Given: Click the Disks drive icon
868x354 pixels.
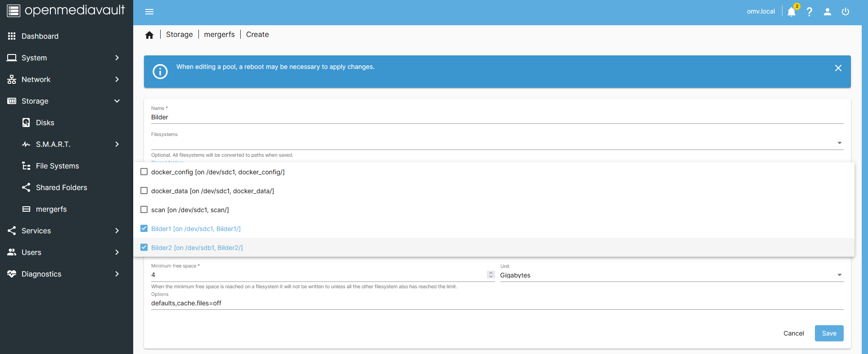Looking at the screenshot, I should pos(26,123).
